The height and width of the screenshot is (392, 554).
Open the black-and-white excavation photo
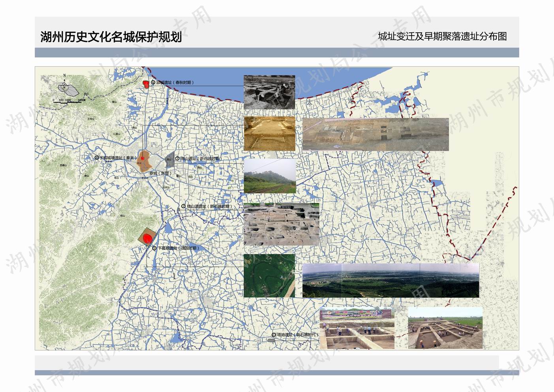click(269, 92)
